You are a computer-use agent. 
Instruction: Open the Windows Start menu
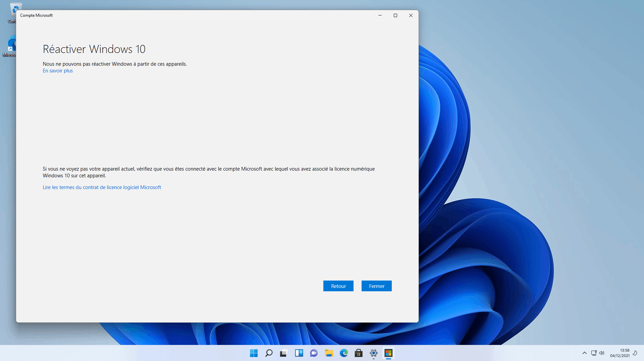pyautogui.click(x=254, y=353)
